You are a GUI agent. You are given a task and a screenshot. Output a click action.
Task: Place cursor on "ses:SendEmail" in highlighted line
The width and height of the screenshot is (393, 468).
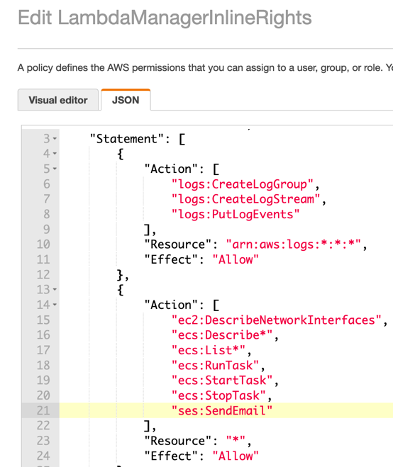(x=222, y=410)
